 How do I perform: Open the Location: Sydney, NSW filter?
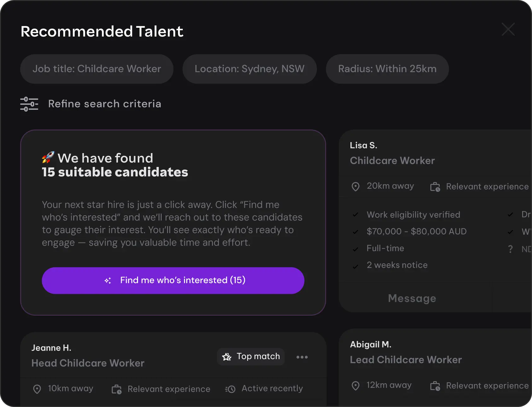click(x=249, y=69)
